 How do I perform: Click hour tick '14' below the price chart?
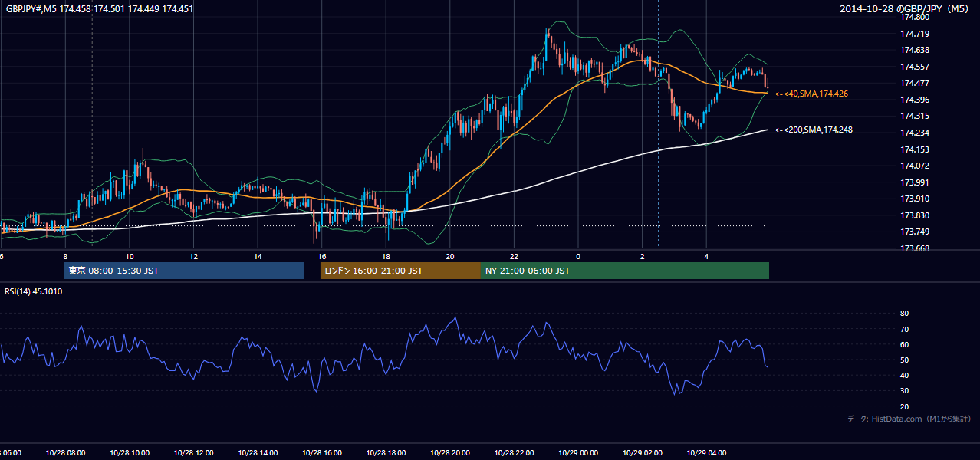point(258,256)
